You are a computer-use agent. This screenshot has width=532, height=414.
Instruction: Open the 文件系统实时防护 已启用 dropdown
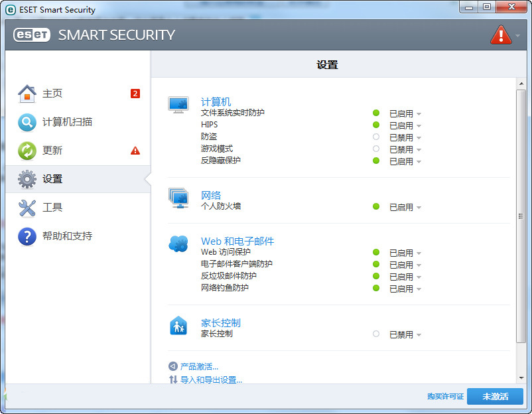(x=405, y=113)
